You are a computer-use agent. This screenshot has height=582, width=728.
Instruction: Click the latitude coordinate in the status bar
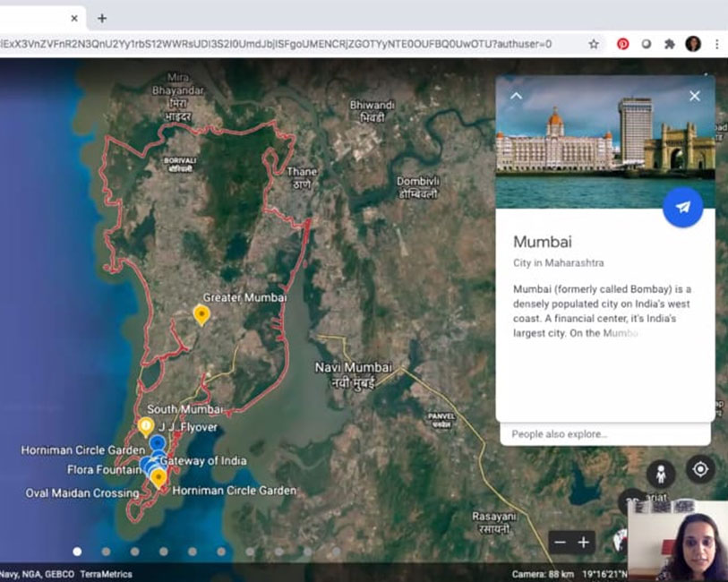[x=605, y=574]
